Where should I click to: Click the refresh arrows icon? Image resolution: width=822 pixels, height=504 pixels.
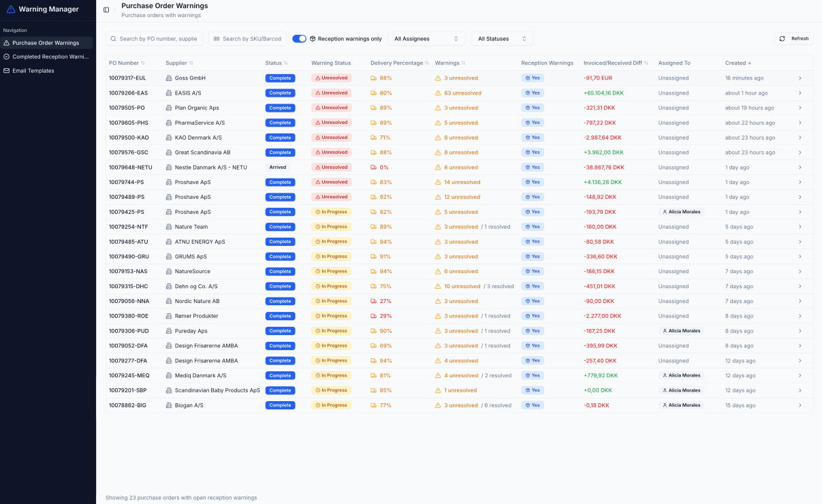pos(783,39)
